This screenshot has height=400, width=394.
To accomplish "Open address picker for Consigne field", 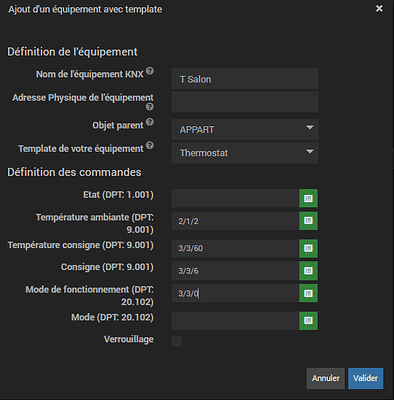I will (x=308, y=271).
